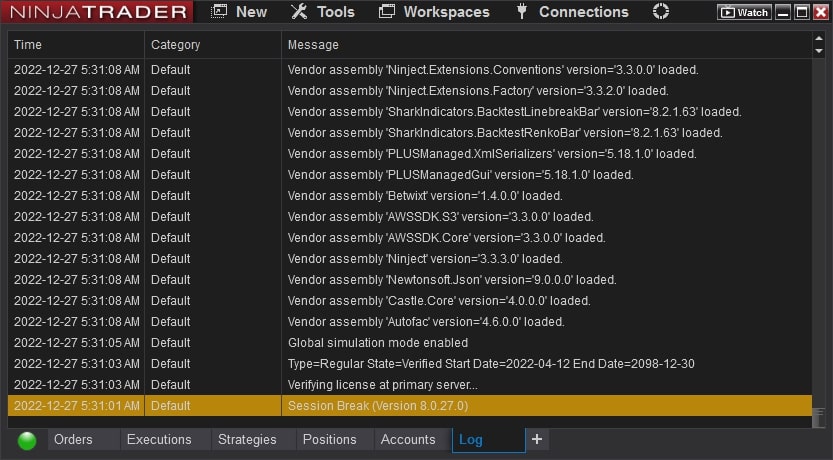Click the Watch video button

coord(744,12)
